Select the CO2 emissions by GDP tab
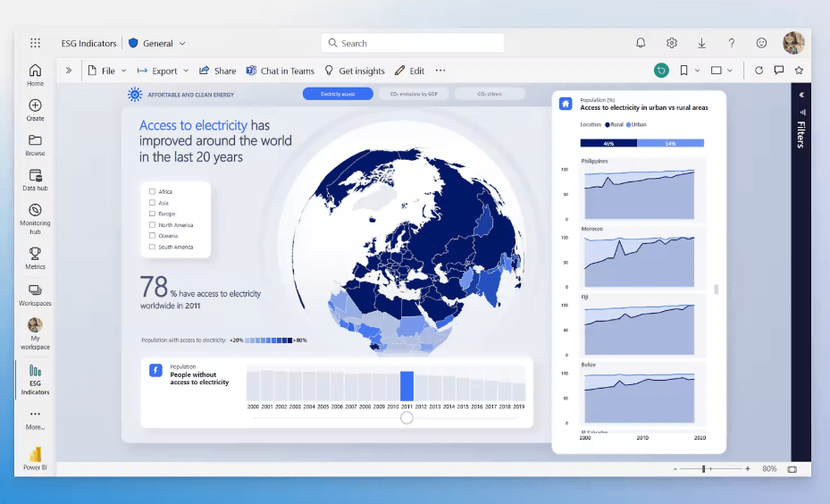830x504 pixels. (414, 94)
